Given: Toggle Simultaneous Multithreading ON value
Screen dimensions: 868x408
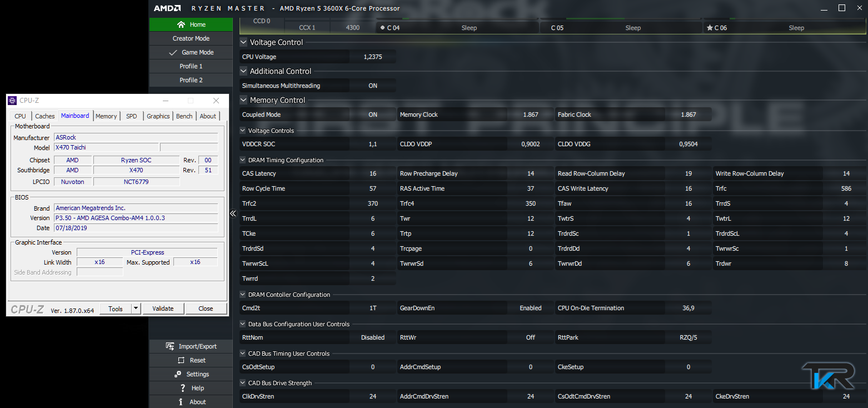Looking at the screenshot, I should click(x=373, y=86).
